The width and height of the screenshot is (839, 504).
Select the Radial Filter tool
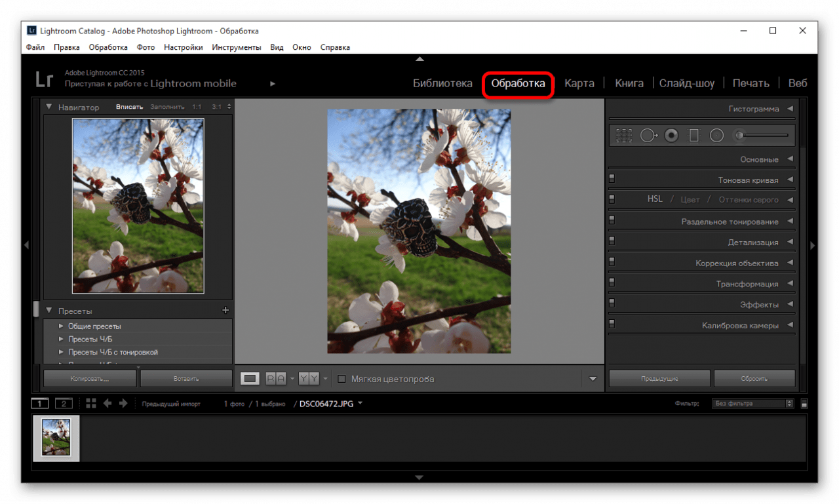click(717, 135)
